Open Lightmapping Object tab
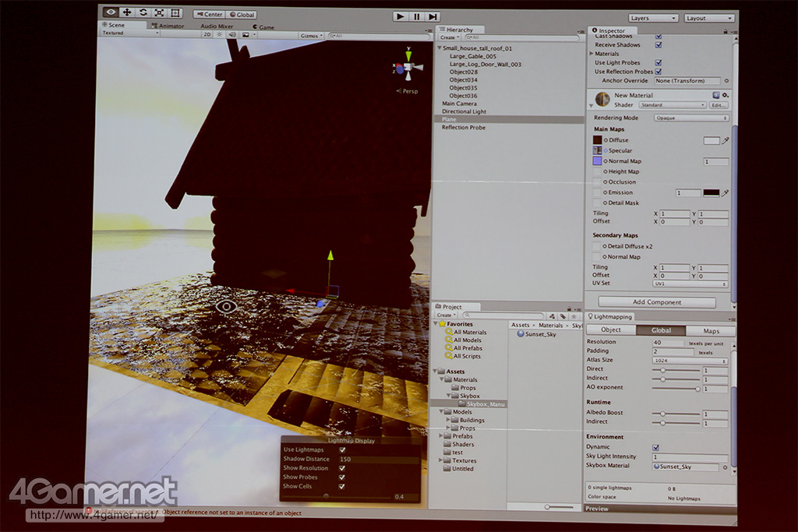The width and height of the screenshot is (798, 532). 611,329
